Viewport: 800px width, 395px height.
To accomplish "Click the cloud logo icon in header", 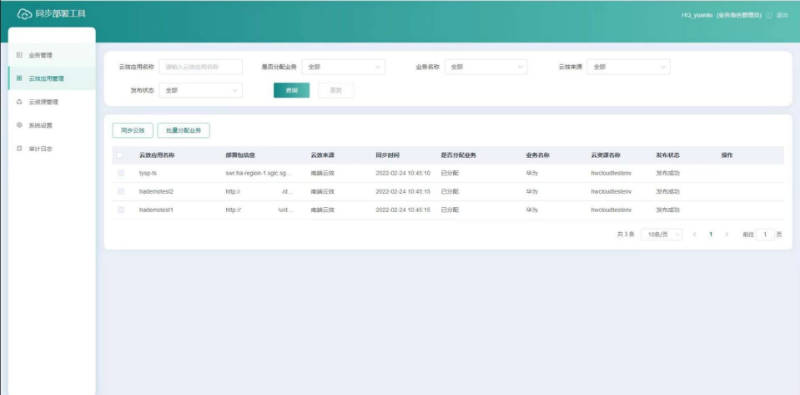I will (24, 14).
